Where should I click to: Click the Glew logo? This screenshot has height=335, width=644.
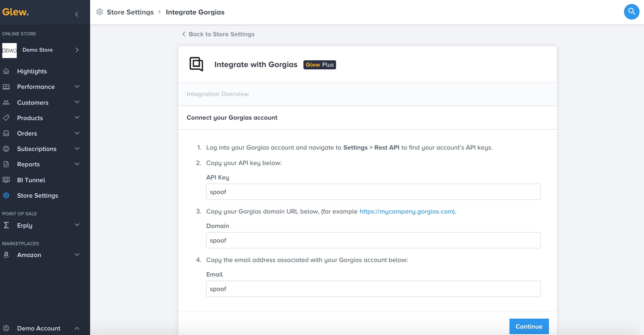(x=15, y=12)
